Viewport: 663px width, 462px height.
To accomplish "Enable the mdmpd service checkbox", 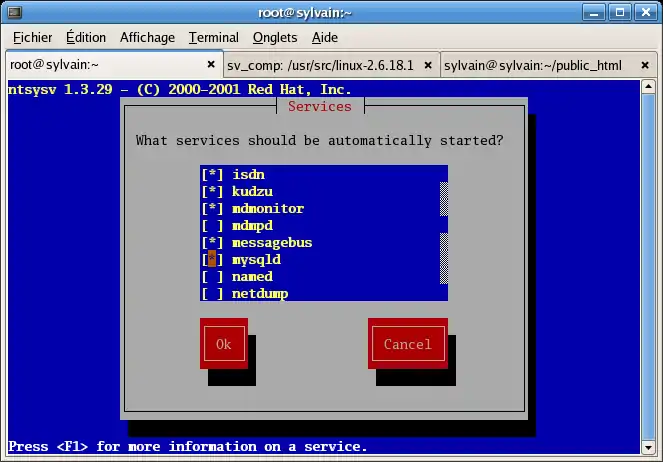I will coord(212,226).
